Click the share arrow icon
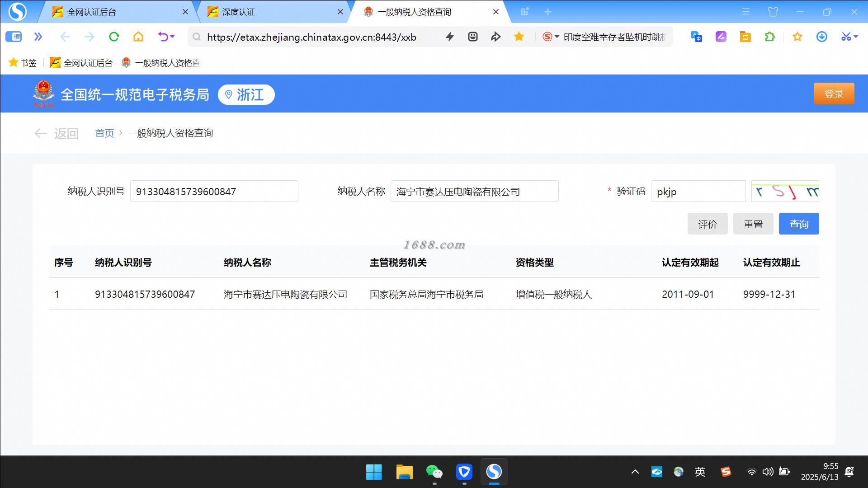 click(x=496, y=37)
